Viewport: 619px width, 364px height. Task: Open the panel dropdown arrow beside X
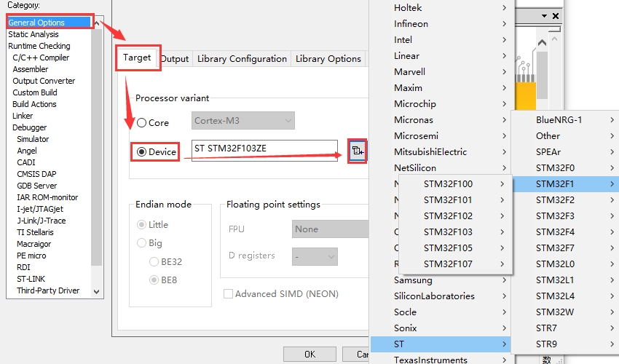click(544, 16)
